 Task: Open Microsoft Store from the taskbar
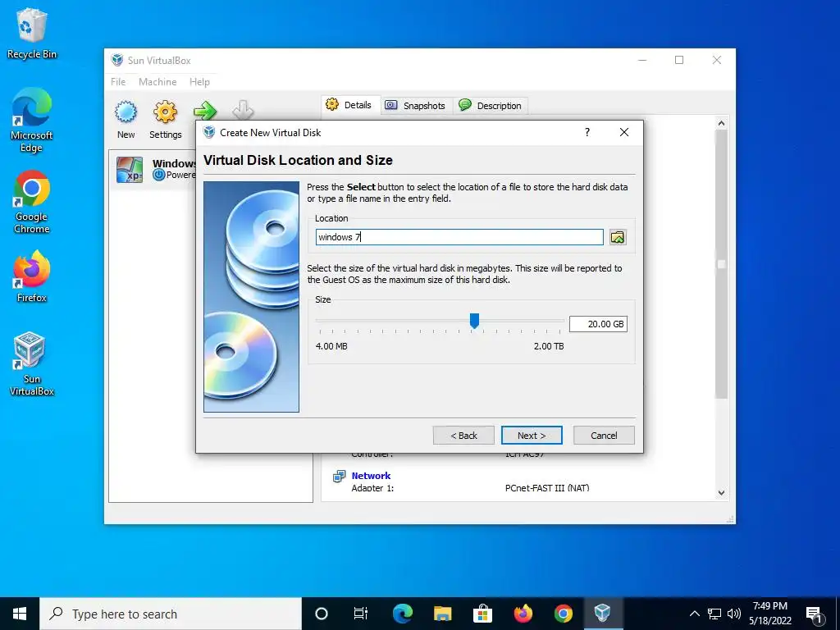click(x=482, y=614)
